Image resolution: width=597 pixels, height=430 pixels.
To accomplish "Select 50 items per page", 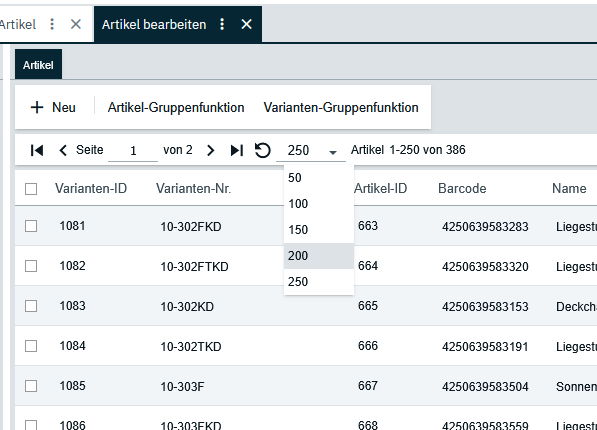I will point(319,178).
